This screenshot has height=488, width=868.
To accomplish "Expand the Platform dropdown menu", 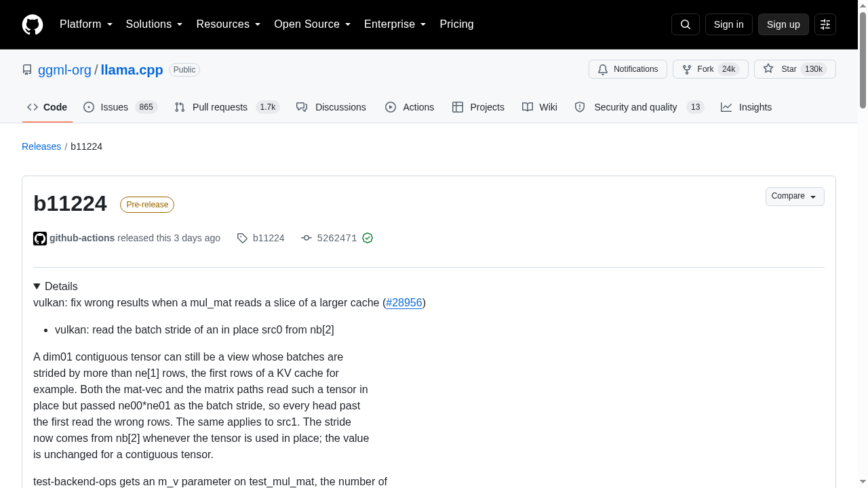I will 86,24.
